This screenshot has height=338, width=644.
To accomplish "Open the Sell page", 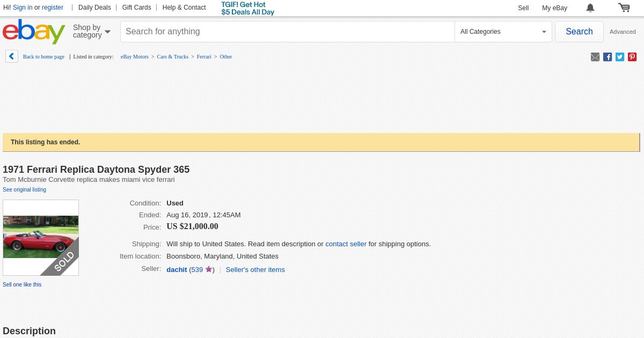I will point(523,8).
